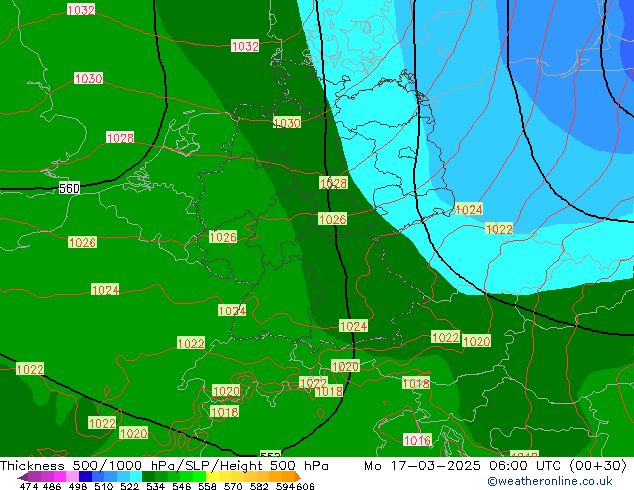Click the legend value 582
Screen dimensions: 634x490
pyautogui.click(x=259, y=486)
